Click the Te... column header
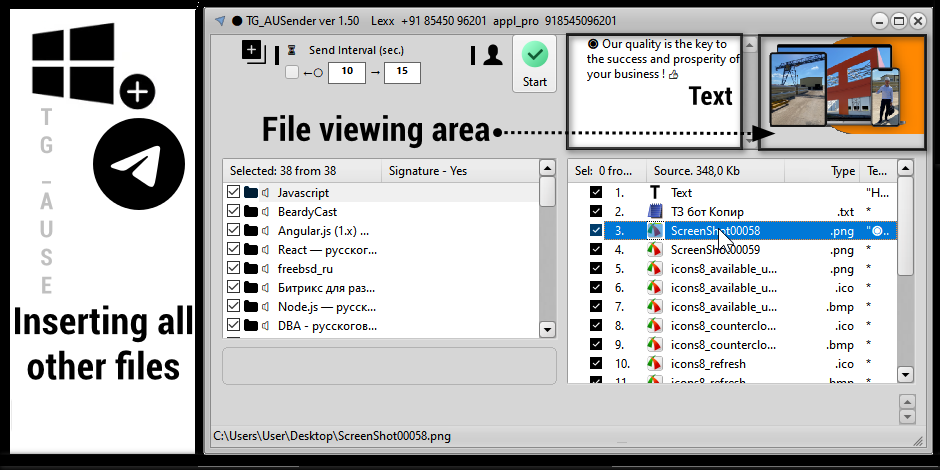This screenshot has width=940, height=470. pyautogui.click(x=878, y=171)
